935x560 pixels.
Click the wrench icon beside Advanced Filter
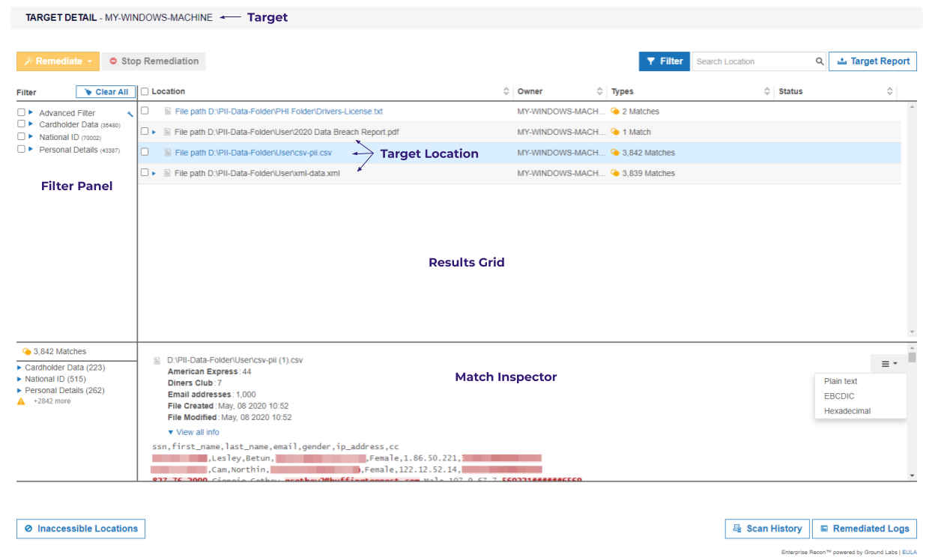tap(130, 114)
